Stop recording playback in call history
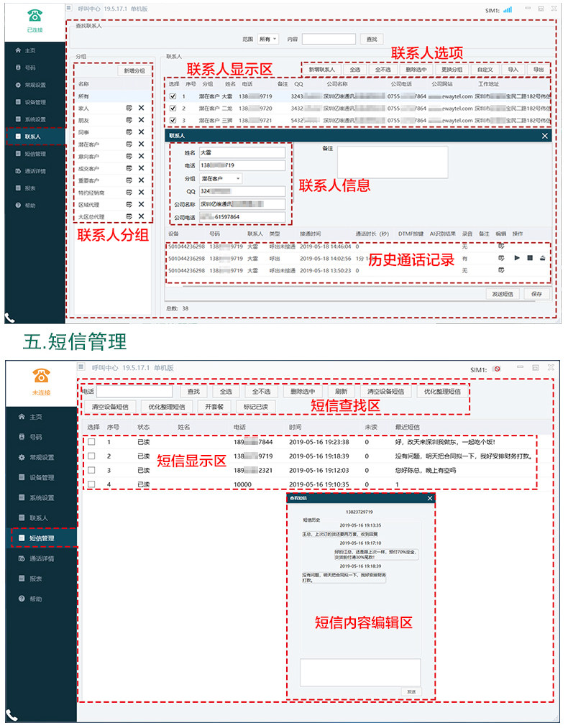 coord(530,258)
